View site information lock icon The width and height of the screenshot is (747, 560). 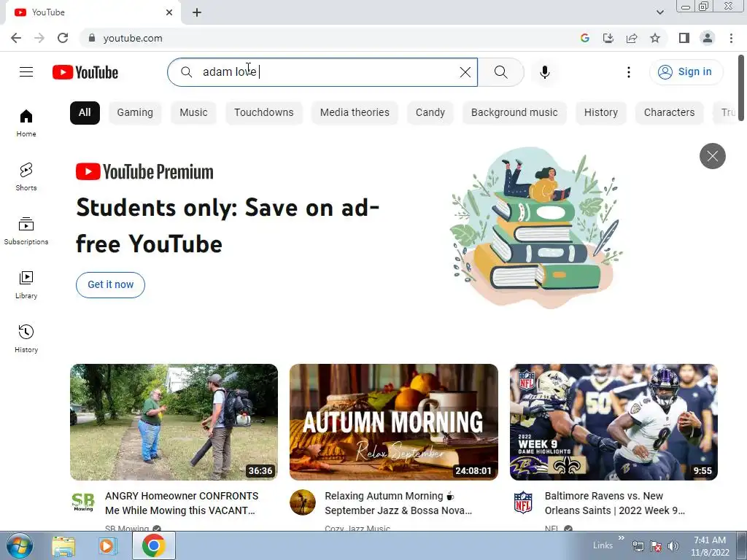[92, 38]
